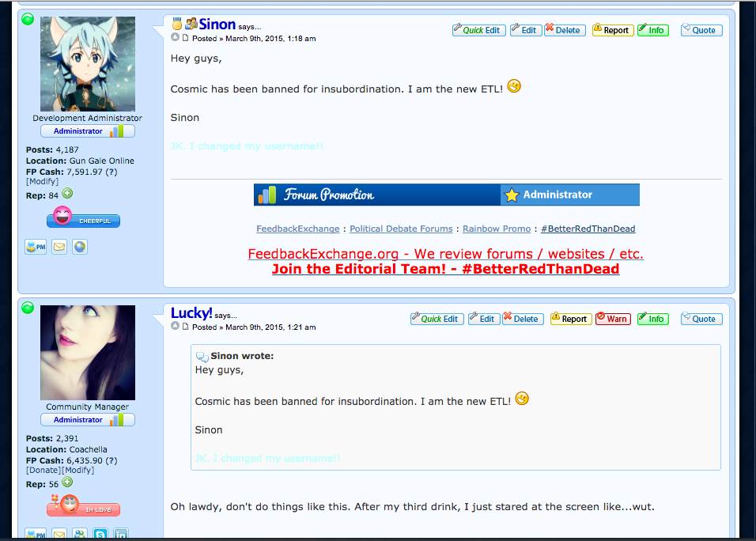
Task: Add reputation to Sinon with green plus
Action: 67,194
